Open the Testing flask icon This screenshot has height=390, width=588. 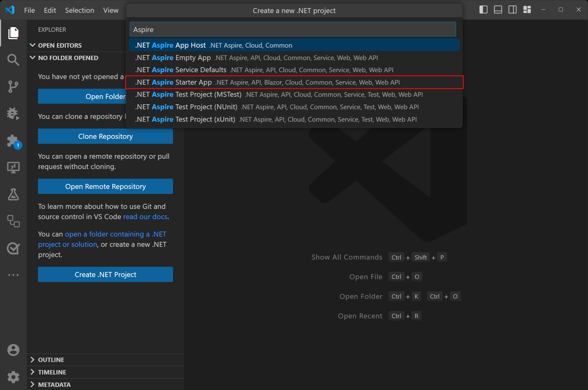click(13, 194)
